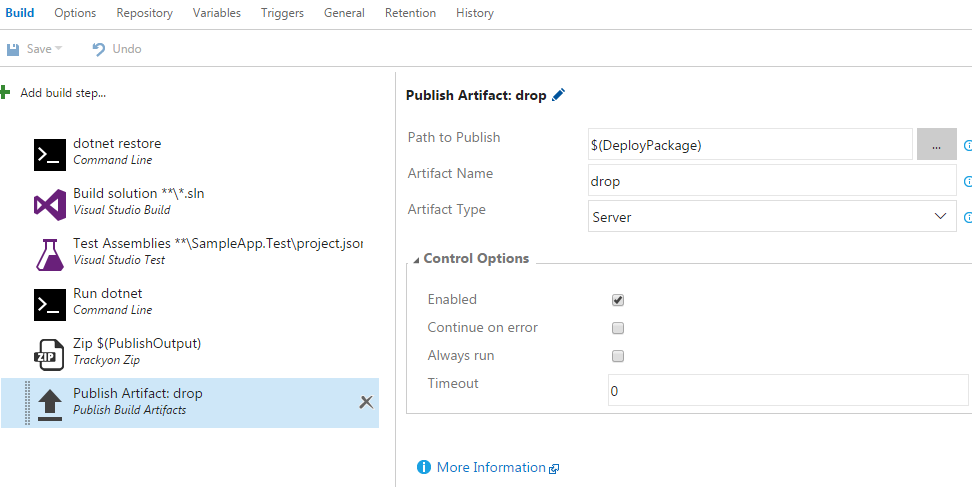Switch to the Variables tab
This screenshot has height=487, width=972.
[216, 13]
